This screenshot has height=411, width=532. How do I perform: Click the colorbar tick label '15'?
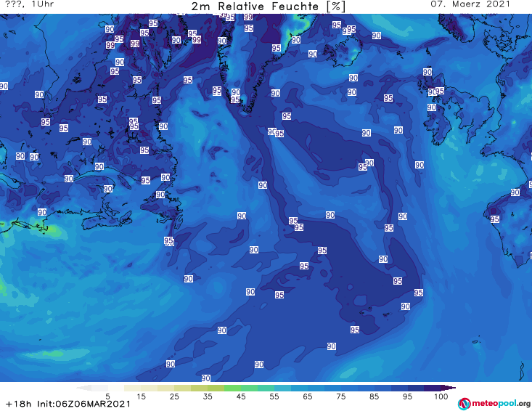[141, 396]
